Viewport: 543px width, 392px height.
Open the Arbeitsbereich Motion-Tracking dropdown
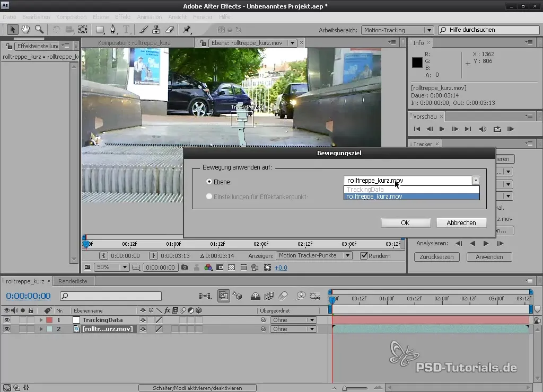[x=398, y=30]
